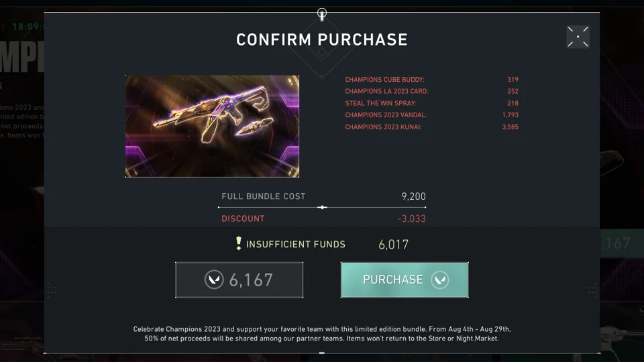The image size is (644, 362).
Task: Select the Champions LA 2023 Card item
Action: pos(386,91)
